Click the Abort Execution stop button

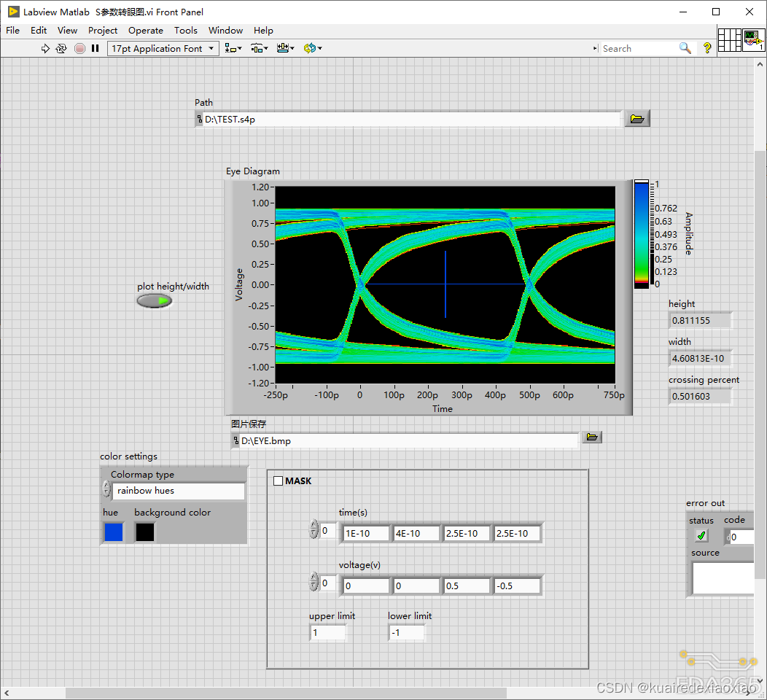tap(79, 48)
